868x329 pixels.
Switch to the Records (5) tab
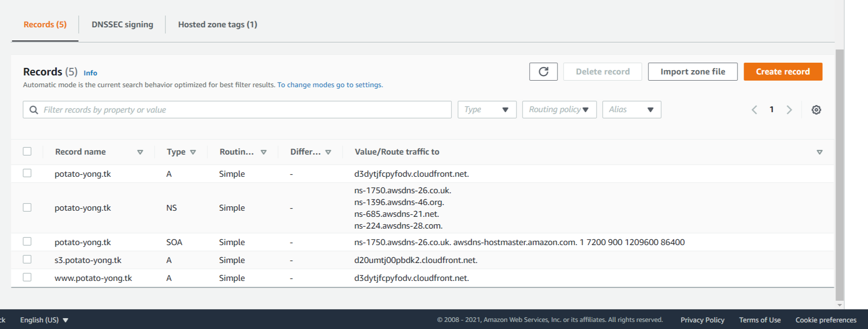(x=45, y=25)
